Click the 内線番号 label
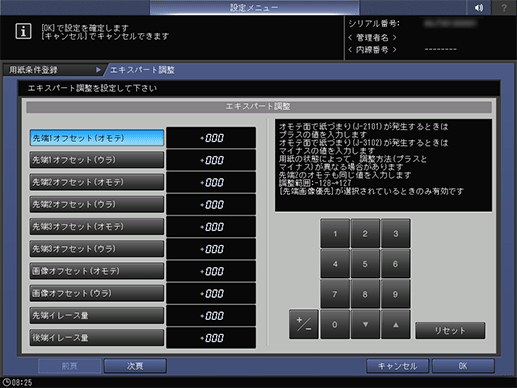 tap(372, 50)
